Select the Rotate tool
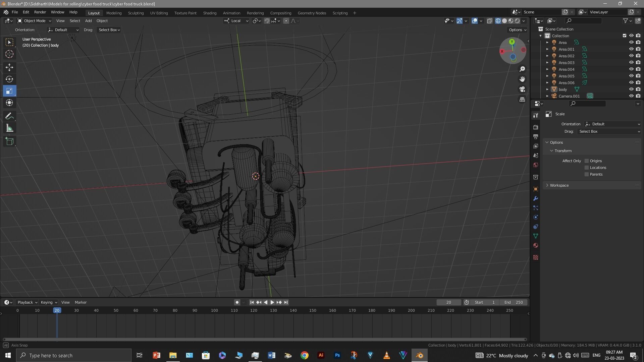The height and width of the screenshot is (362, 644). pyautogui.click(x=9, y=79)
